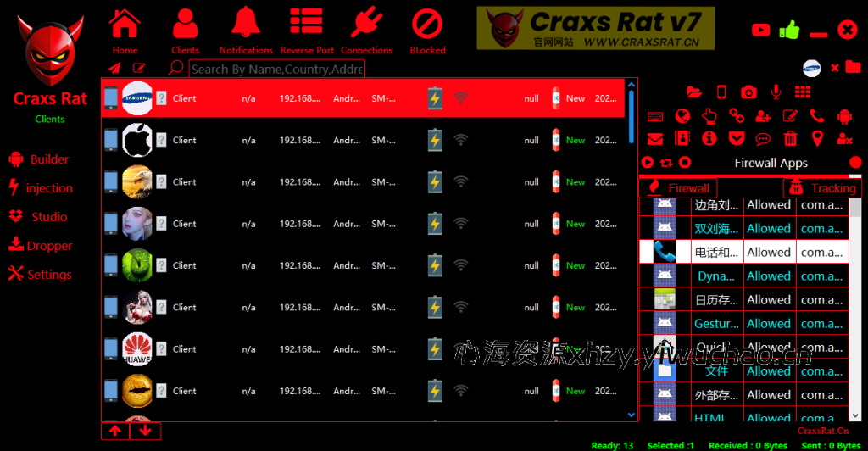The width and height of the screenshot is (868, 451).
Task: Click the blue scrollbar thumb of the client list
Action: (x=631, y=117)
